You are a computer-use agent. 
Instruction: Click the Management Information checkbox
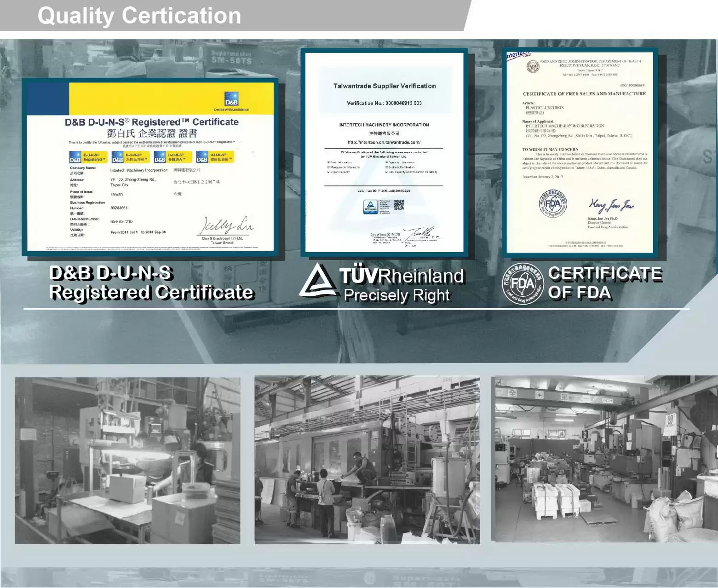[x=329, y=167]
